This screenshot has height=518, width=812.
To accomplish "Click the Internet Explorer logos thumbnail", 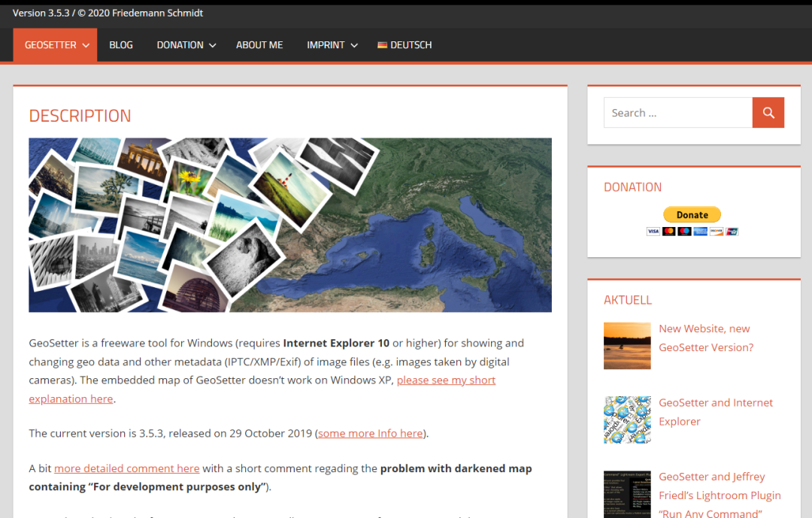I will 627,420.
